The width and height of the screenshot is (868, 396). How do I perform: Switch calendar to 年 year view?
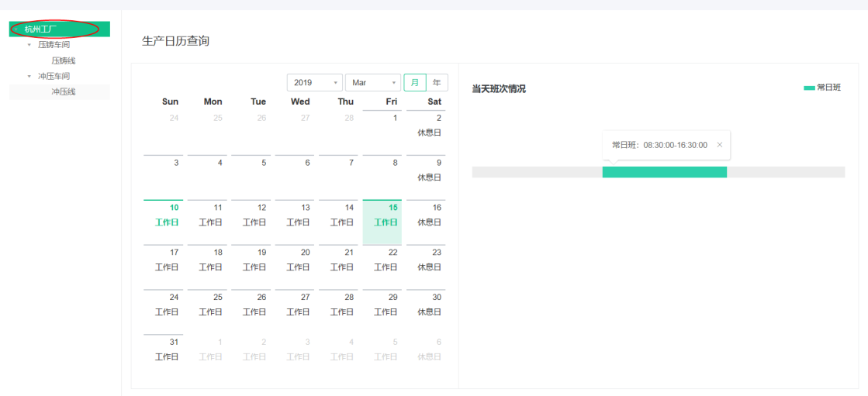click(x=437, y=82)
